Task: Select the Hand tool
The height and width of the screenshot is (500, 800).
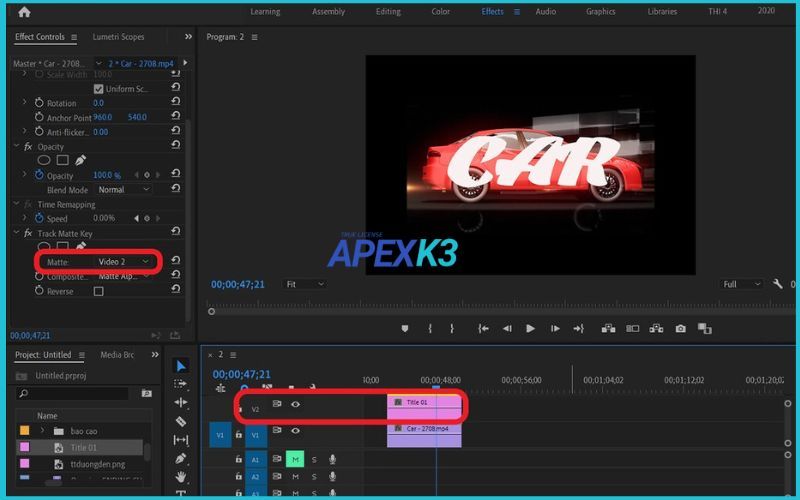Action: point(181,477)
